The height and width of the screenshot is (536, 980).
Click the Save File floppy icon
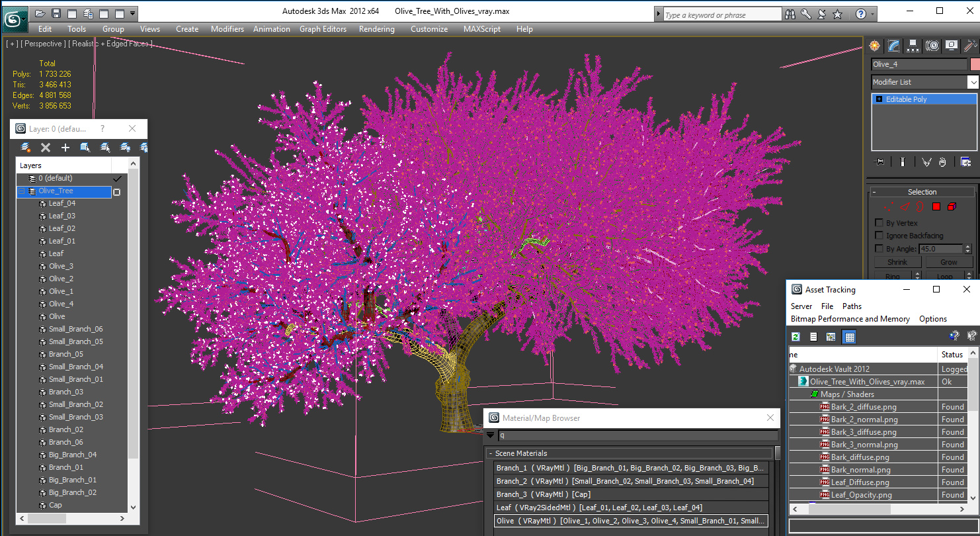pos(56,13)
